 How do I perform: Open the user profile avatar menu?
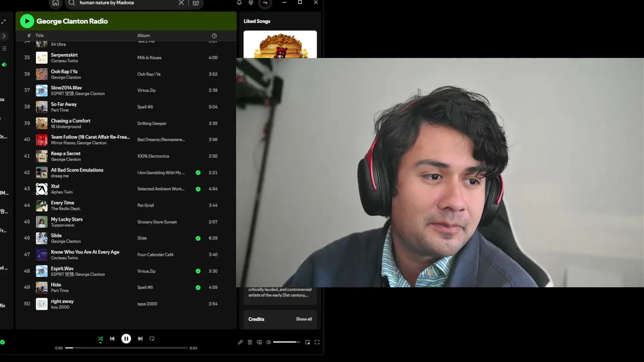265,3
